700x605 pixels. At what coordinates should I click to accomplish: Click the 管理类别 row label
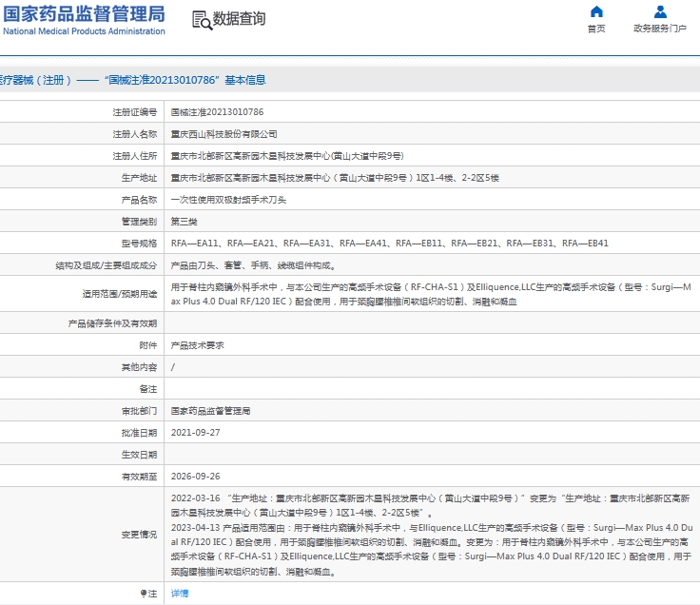click(139, 222)
